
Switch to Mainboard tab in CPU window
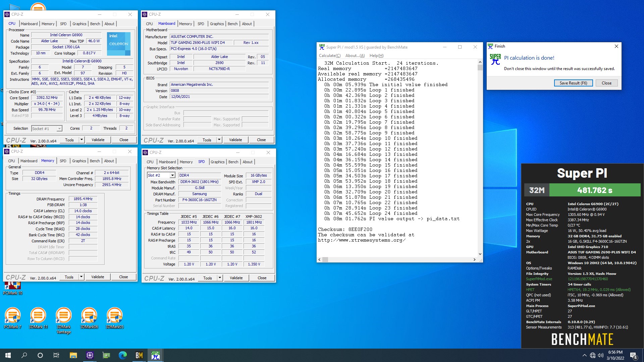pyautogui.click(x=29, y=24)
